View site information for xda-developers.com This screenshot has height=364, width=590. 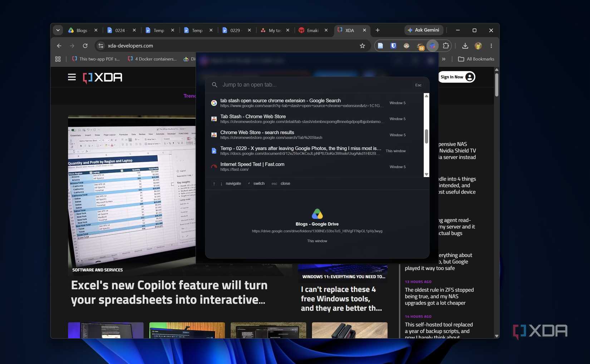pyautogui.click(x=101, y=46)
